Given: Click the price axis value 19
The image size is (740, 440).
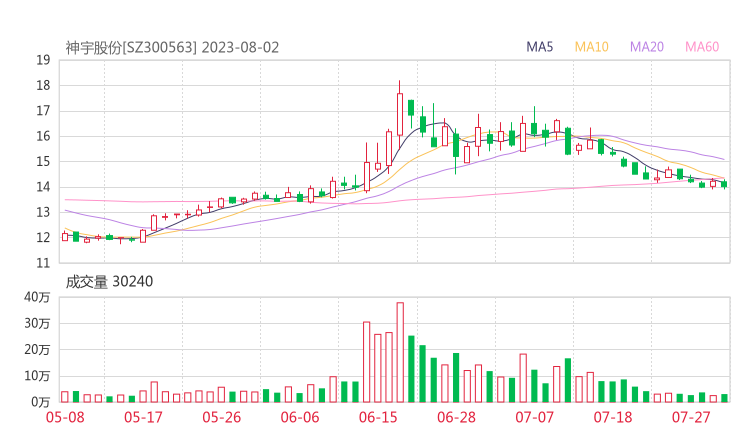Looking at the screenshot, I should (x=43, y=60).
